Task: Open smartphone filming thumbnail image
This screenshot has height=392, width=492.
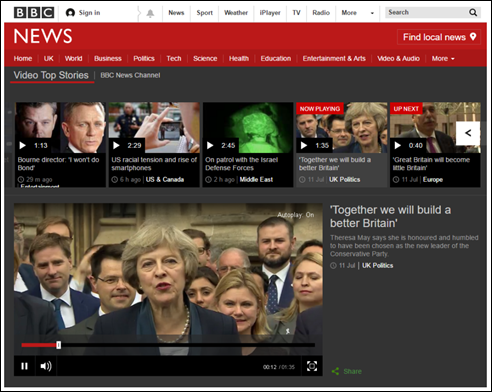Action: click(154, 128)
